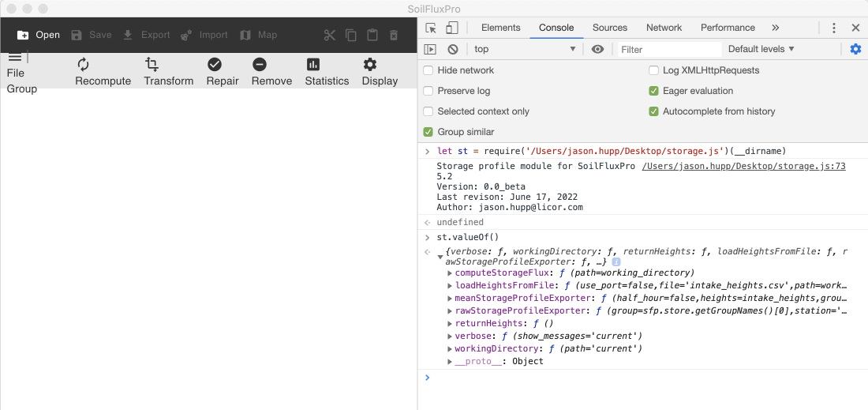Screen dimensions: 868x410
Task: Expand verbose property
Action: [450, 337]
